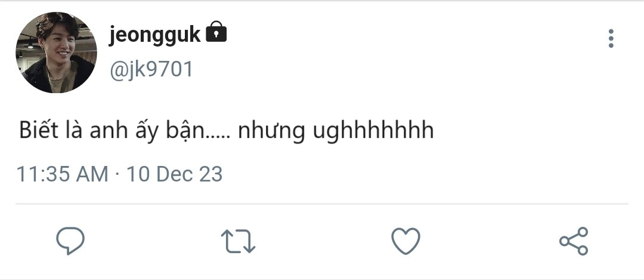Like the tweet with the heart icon
The height and width of the screenshot is (280, 644).
405,241
